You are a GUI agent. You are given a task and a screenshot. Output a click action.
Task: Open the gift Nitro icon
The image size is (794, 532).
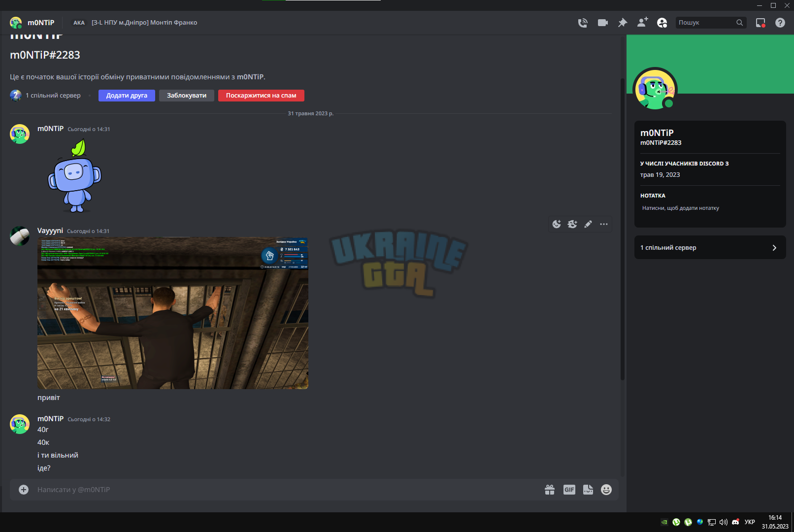(x=550, y=490)
